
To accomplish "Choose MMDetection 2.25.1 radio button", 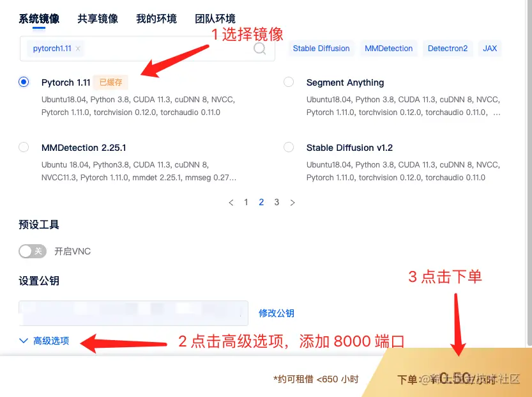I will pyautogui.click(x=24, y=147).
